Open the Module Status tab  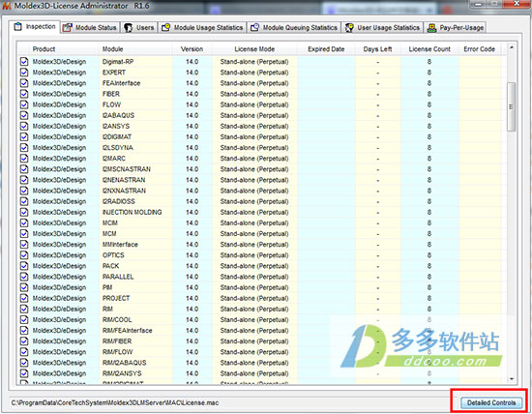[x=90, y=27]
